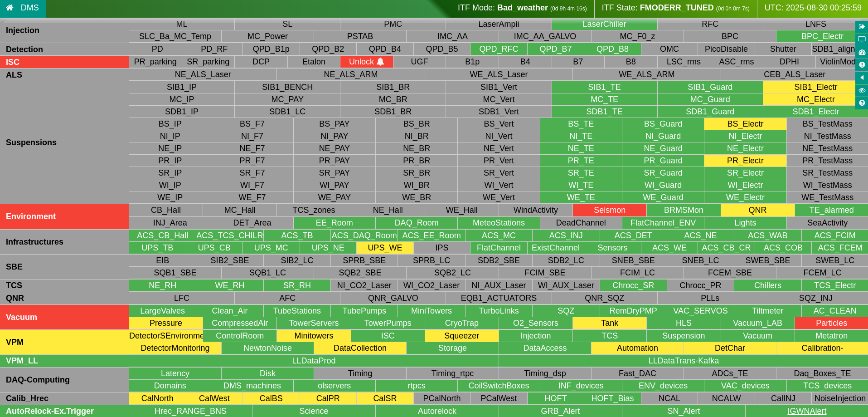Click the DMS home icon
Screen dimensions: 868x417
tap(10, 8)
